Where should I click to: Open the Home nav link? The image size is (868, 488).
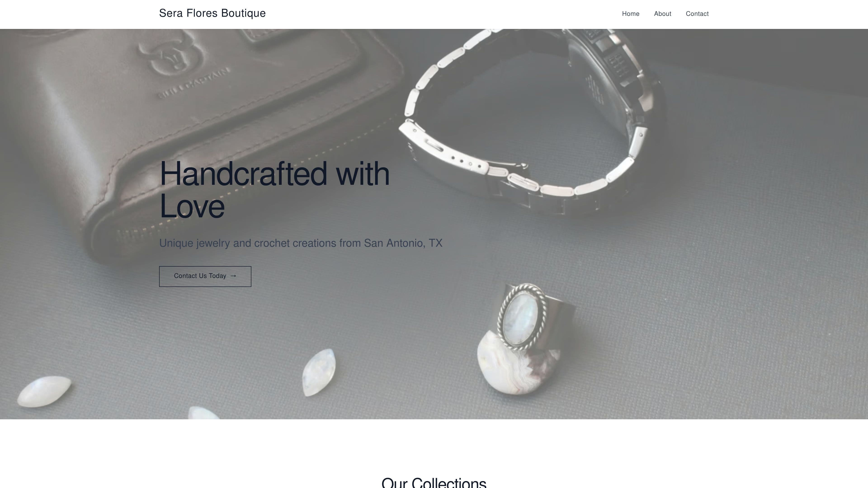630,14
